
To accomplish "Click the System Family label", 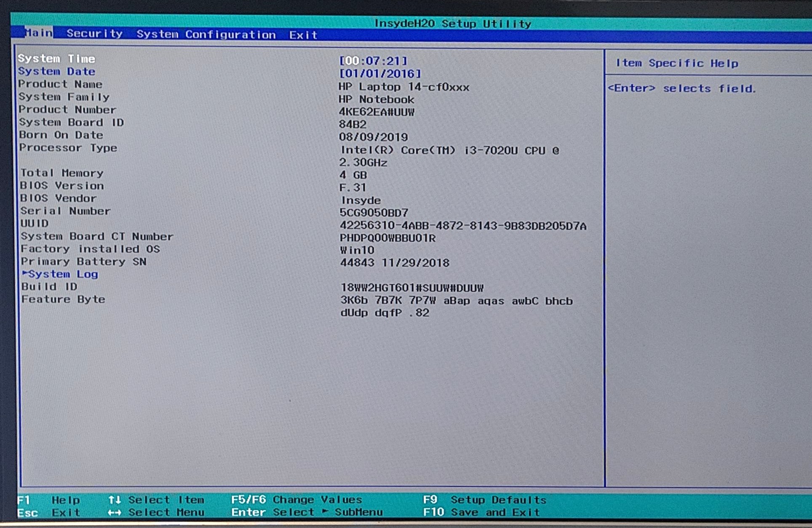I will [64, 97].
